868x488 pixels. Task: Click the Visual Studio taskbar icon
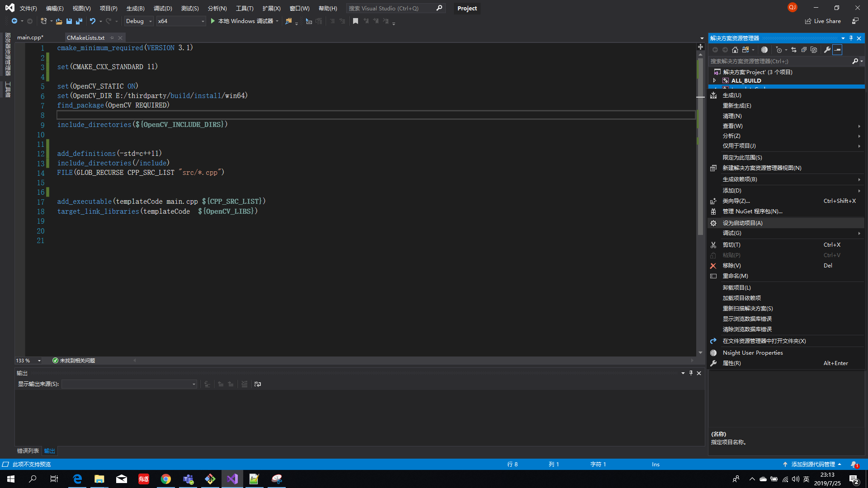click(x=232, y=479)
